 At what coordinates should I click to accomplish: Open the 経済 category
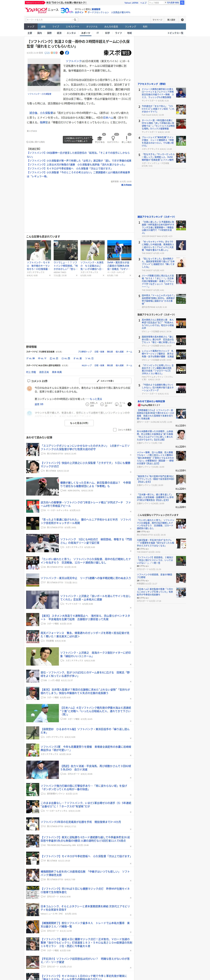click(59, 33)
